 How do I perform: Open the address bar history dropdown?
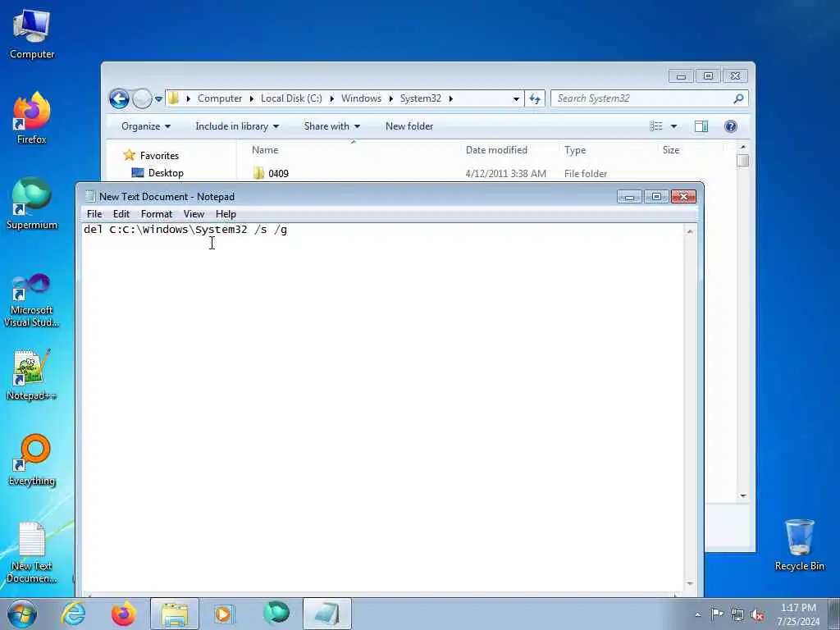[516, 99]
